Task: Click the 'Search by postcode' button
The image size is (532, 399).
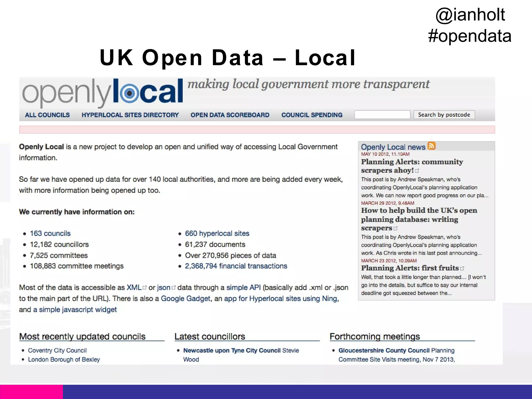Action: tap(444, 115)
